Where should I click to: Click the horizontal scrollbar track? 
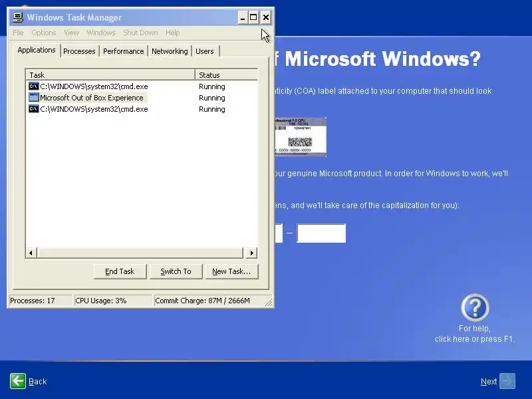[x=140, y=253]
